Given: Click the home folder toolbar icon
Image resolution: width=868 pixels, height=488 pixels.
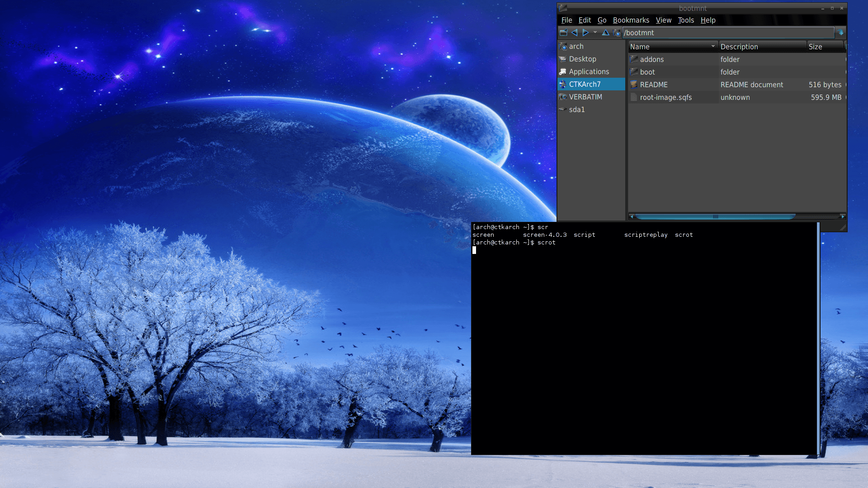Looking at the screenshot, I should 617,33.
